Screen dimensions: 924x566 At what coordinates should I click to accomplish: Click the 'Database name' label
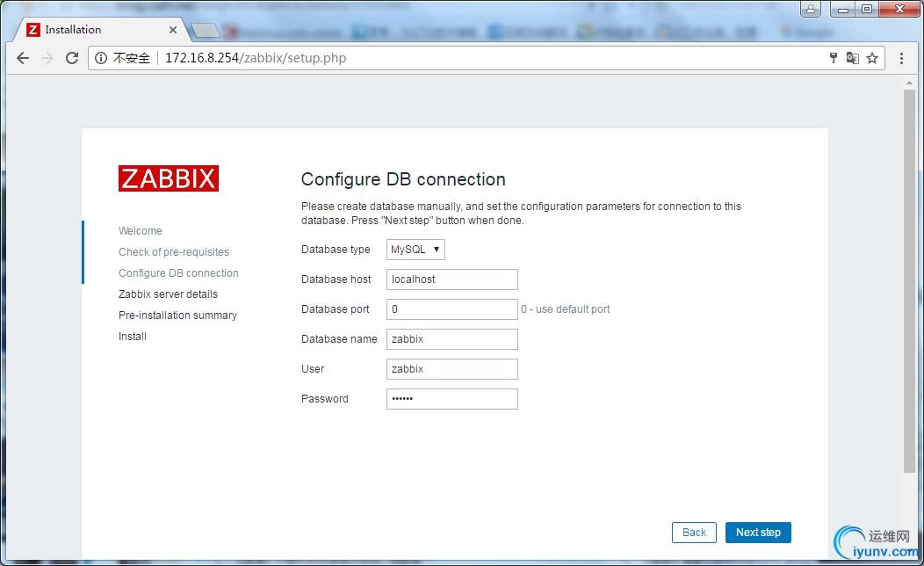point(339,339)
